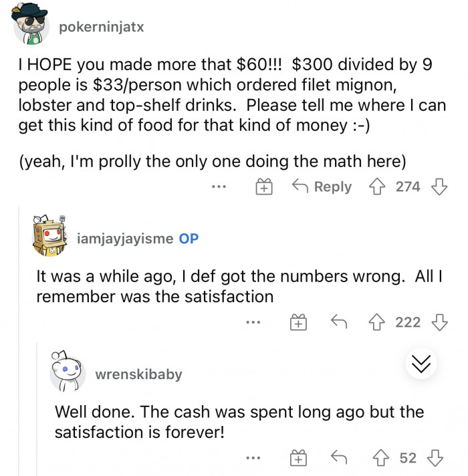The height and width of the screenshot is (476, 468).
Task: Open more options on pokerninjatx's comment
Action: coord(218,187)
